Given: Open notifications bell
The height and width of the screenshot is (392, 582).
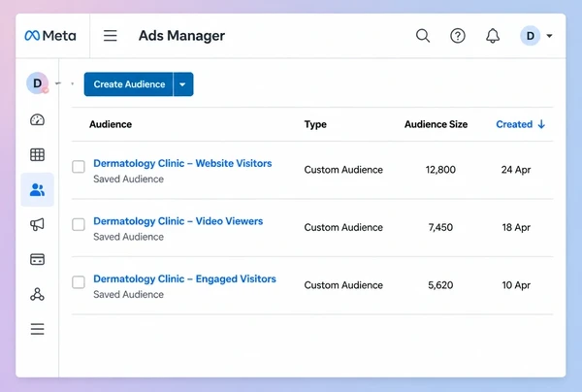Looking at the screenshot, I should pyautogui.click(x=493, y=36).
